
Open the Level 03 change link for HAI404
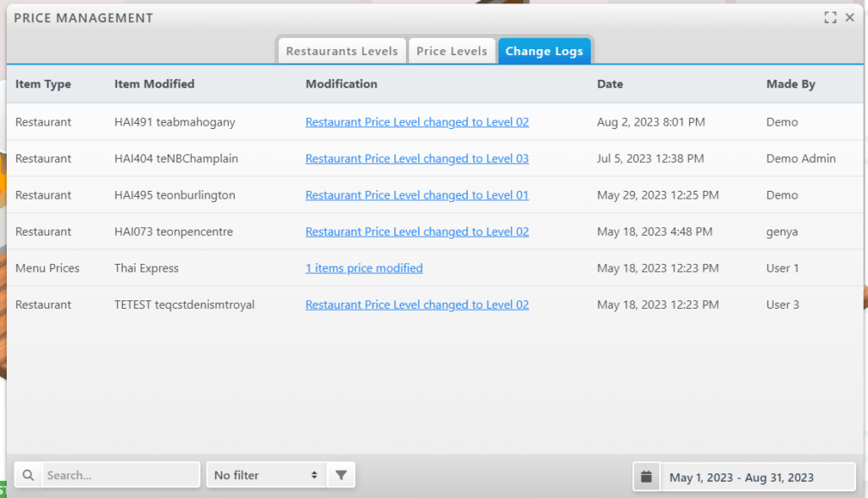point(417,159)
